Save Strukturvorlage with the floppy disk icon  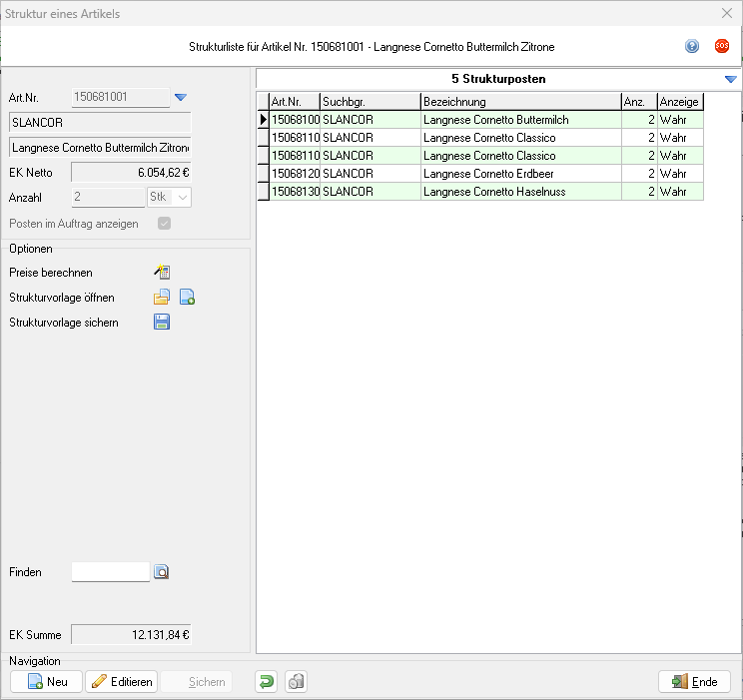[162, 323]
